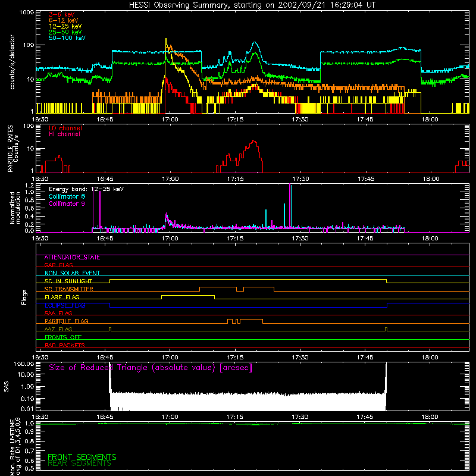Click the raised FLARE_FLAG step segment

[x=188, y=295]
